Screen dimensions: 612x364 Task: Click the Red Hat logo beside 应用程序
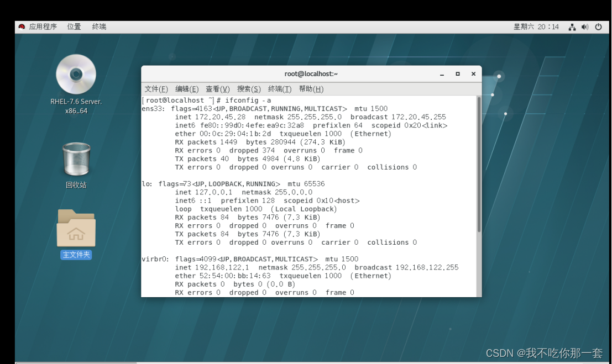pos(22,27)
